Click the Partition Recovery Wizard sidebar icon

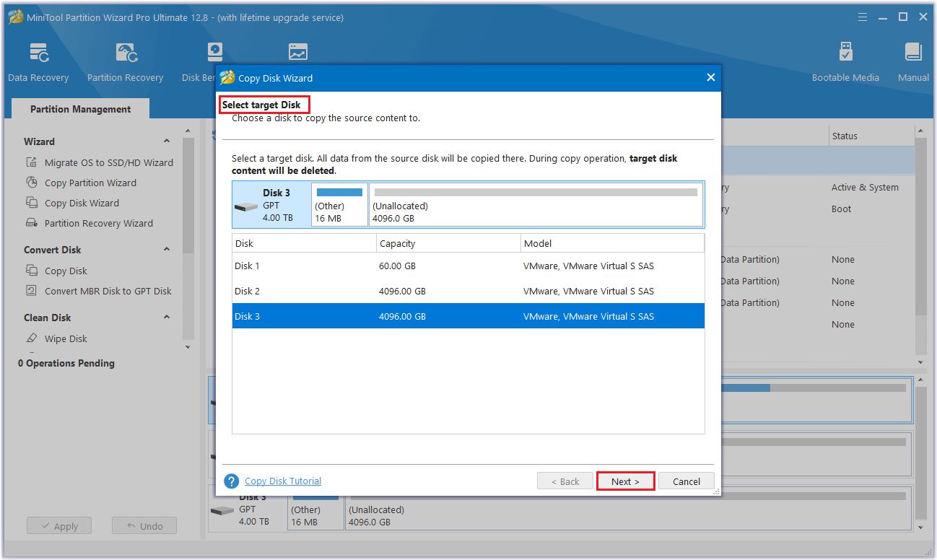coord(32,223)
